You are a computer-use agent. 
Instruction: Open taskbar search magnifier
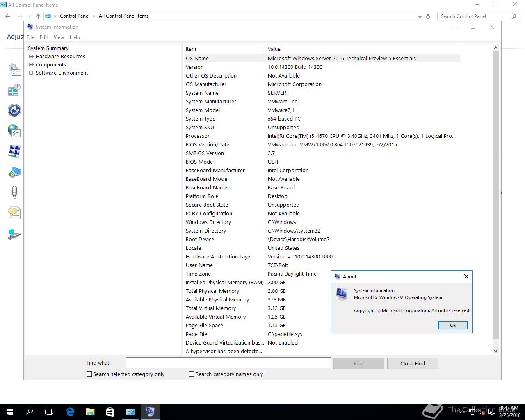click(x=30, y=411)
